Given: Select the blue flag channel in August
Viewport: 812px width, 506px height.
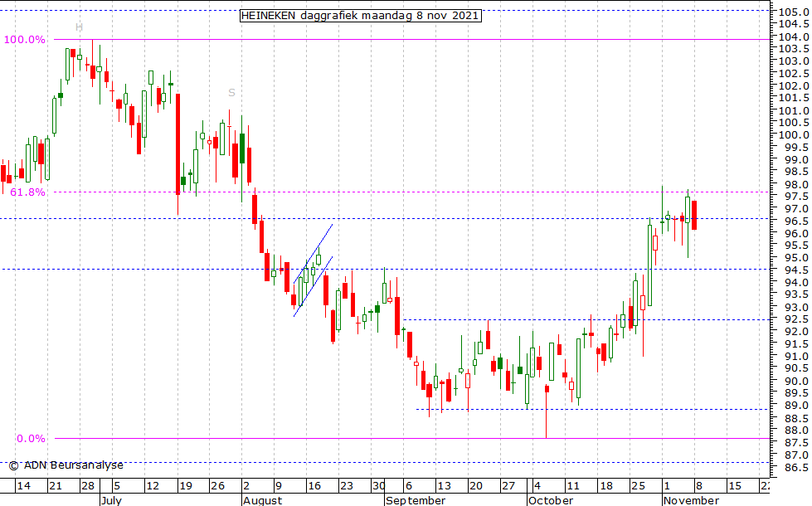Looking at the screenshot, I should click(313, 270).
